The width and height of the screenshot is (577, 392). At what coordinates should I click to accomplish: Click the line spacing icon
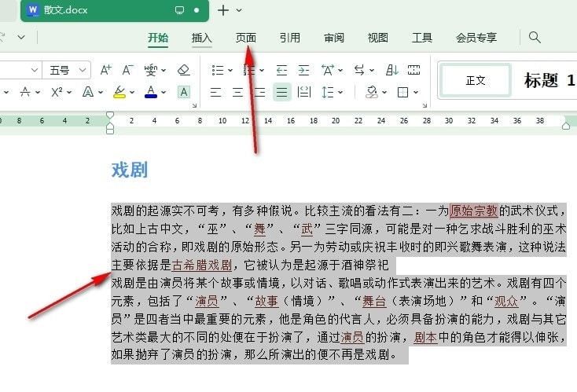tap(328, 92)
